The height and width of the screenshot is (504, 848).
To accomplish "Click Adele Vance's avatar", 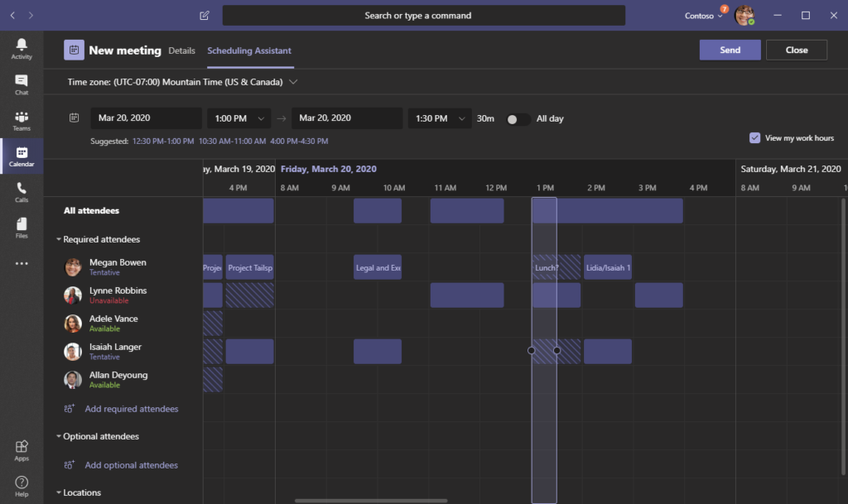I will (73, 323).
